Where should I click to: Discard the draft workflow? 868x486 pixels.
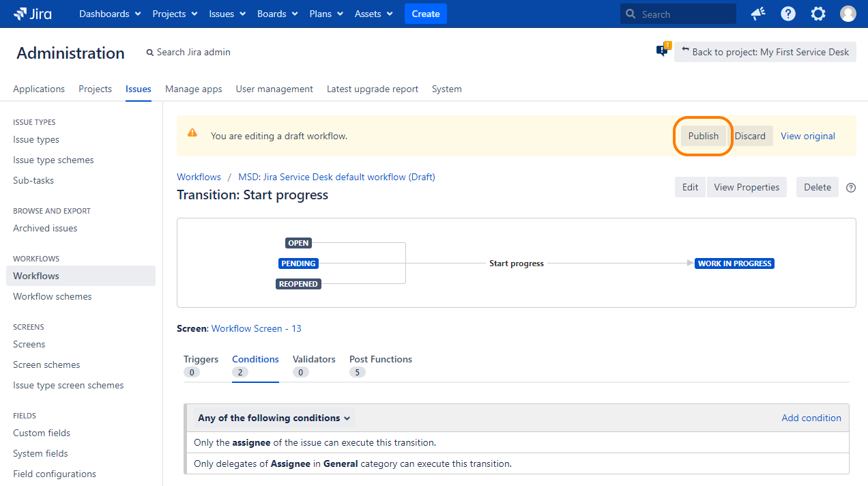[750, 136]
